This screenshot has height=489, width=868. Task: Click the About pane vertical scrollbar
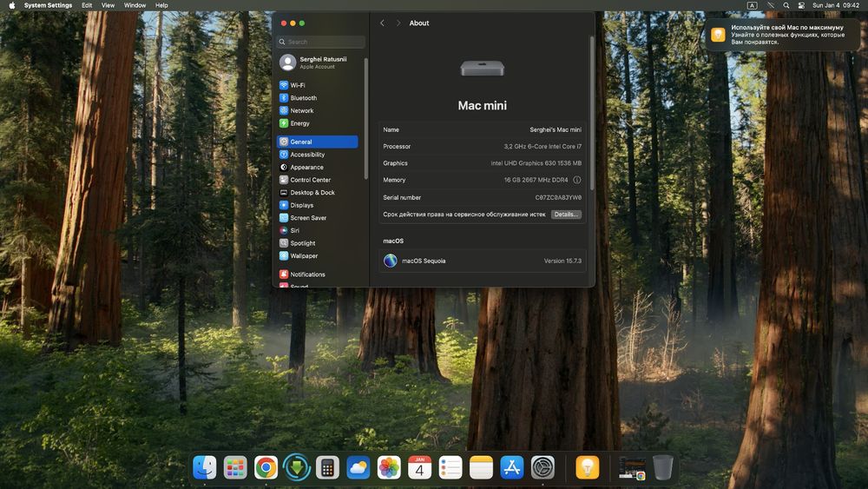[x=592, y=113]
